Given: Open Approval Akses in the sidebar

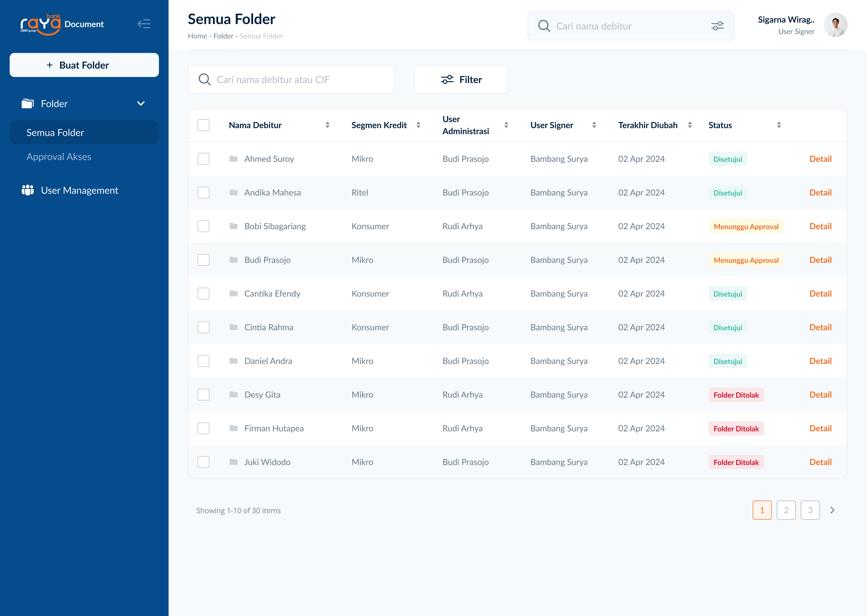Looking at the screenshot, I should pos(59,157).
